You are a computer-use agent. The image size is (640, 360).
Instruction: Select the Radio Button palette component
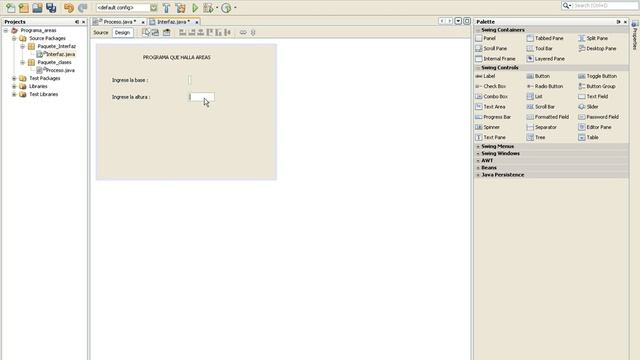[x=545, y=87]
